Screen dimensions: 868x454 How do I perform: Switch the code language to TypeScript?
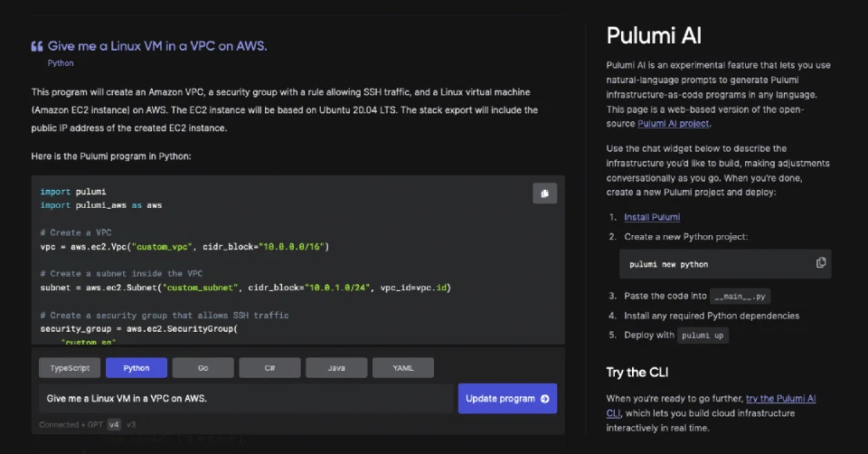[70, 367]
